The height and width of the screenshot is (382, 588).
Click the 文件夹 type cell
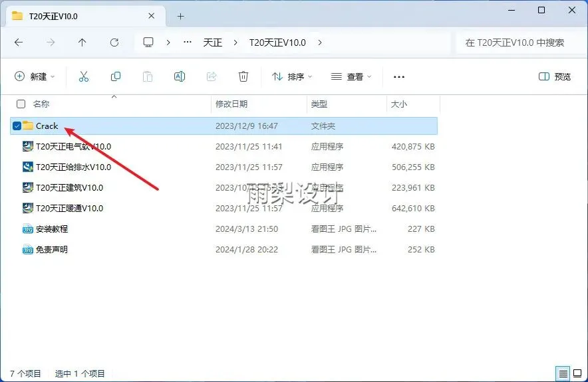click(x=323, y=126)
